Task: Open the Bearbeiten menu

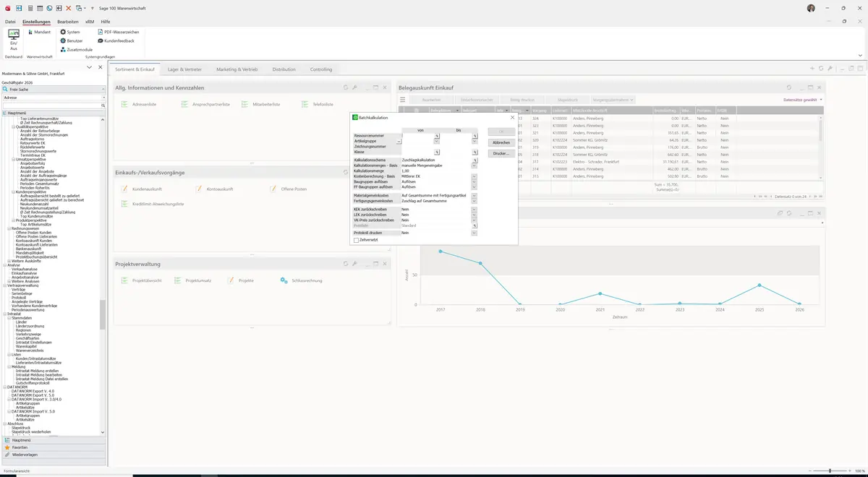Action: pos(67,22)
